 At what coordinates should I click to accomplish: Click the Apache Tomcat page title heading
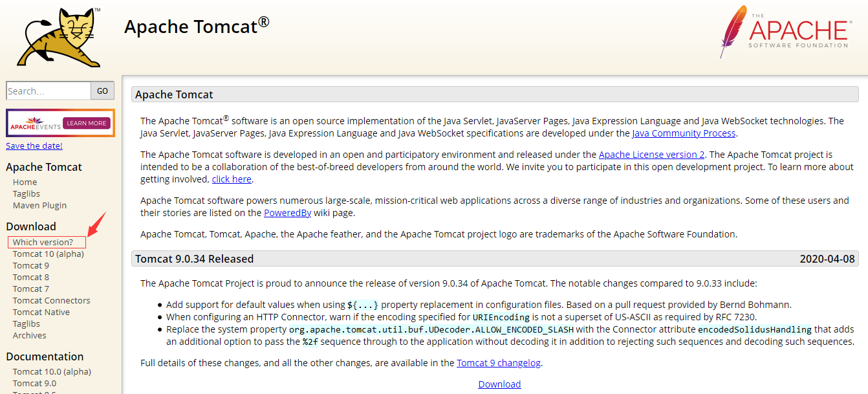pyautogui.click(x=197, y=27)
